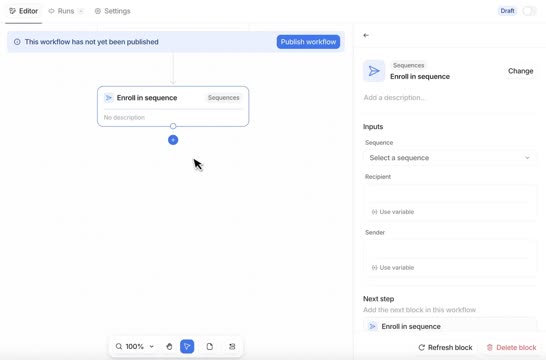Screen dimensions: 546x360
Task: Click the Sequences tag on canvas block
Action: coord(224,98)
